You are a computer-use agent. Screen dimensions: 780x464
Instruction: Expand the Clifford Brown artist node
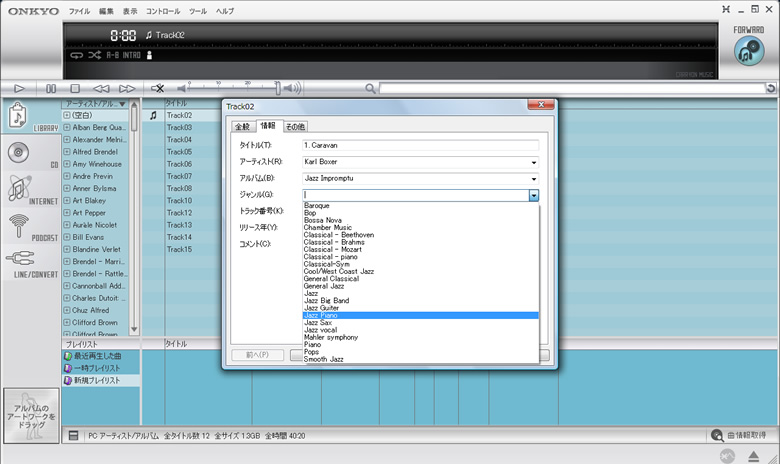pos(67,322)
